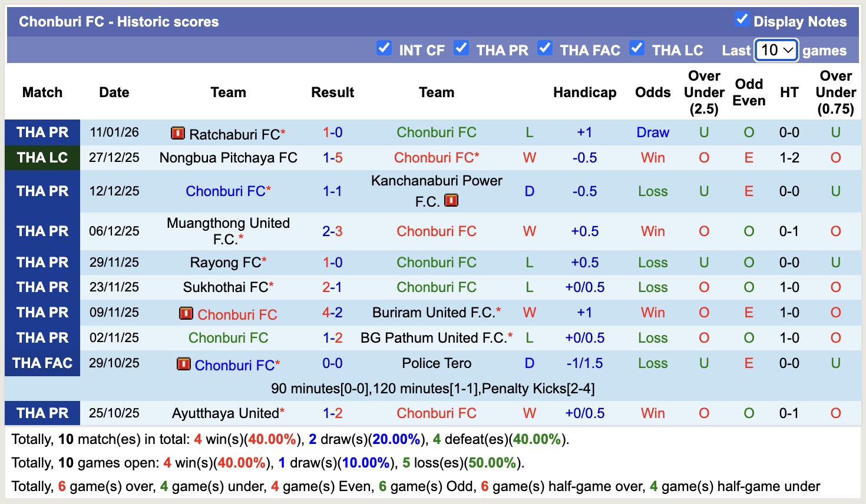Click red card icon before Chonburi FC on 29/10/25
Image resolution: width=866 pixels, height=504 pixels.
184,364
